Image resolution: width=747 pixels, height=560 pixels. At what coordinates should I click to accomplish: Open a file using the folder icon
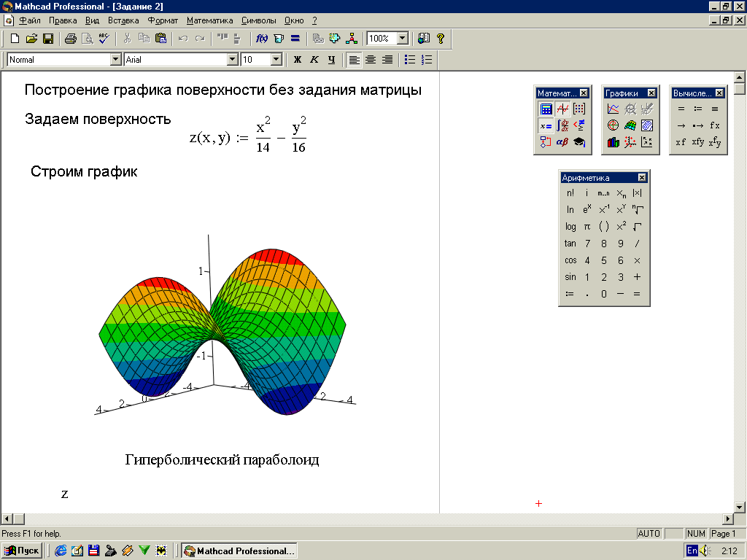tap(31, 39)
